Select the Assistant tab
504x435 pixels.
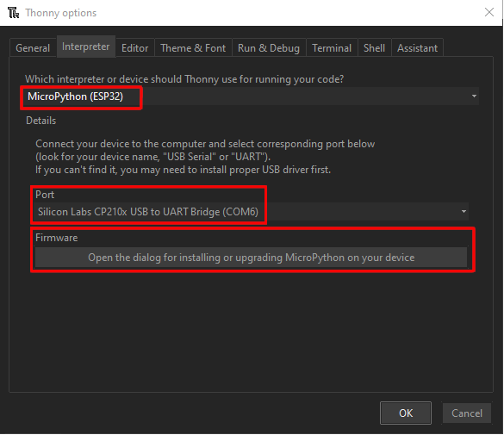tap(417, 48)
